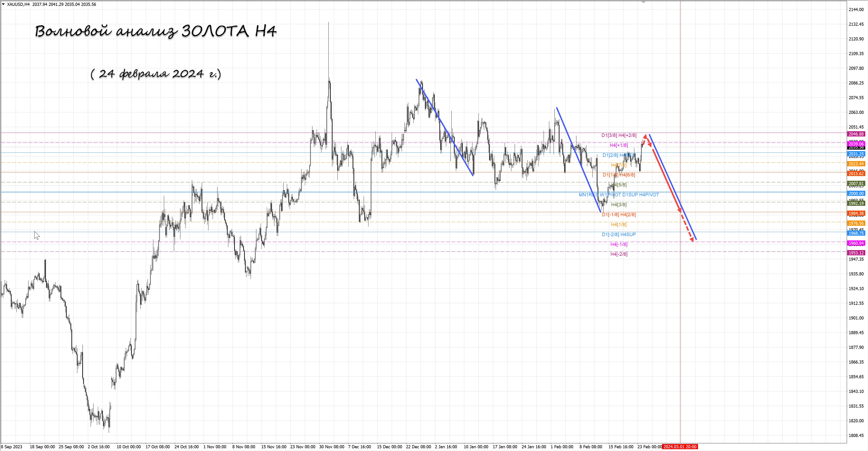Viewport: 868px width, 451px height.
Task: Select the solid red downward forecast arrow
Action: click(x=667, y=180)
